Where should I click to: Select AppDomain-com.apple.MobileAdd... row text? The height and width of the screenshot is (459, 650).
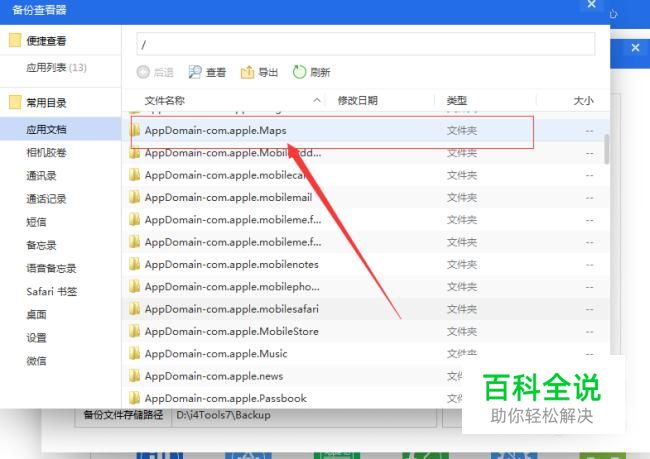pyautogui.click(x=233, y=153)
